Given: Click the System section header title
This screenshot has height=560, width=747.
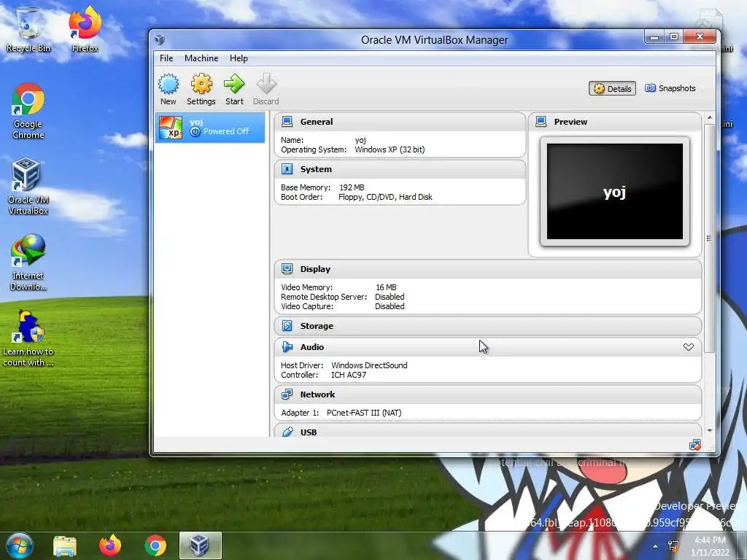Looking at the screenshot, I should tap(316, 169).
